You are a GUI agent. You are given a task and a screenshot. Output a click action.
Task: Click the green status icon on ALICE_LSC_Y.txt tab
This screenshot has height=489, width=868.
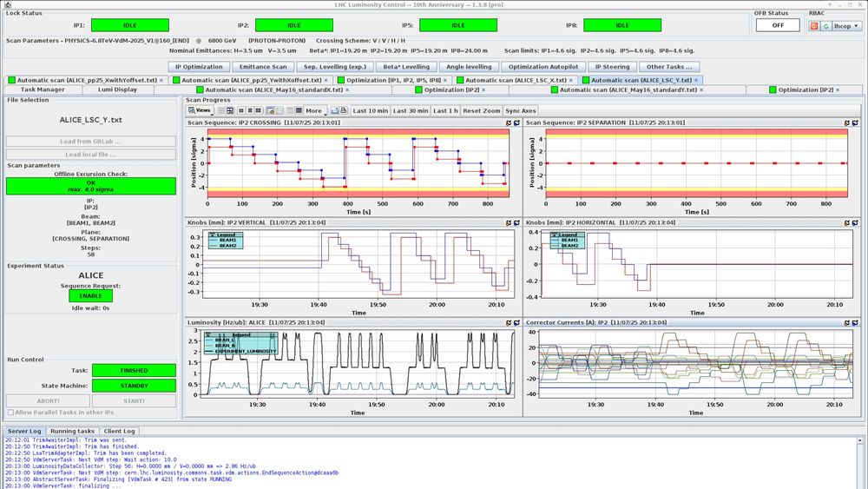click(586, 80)
